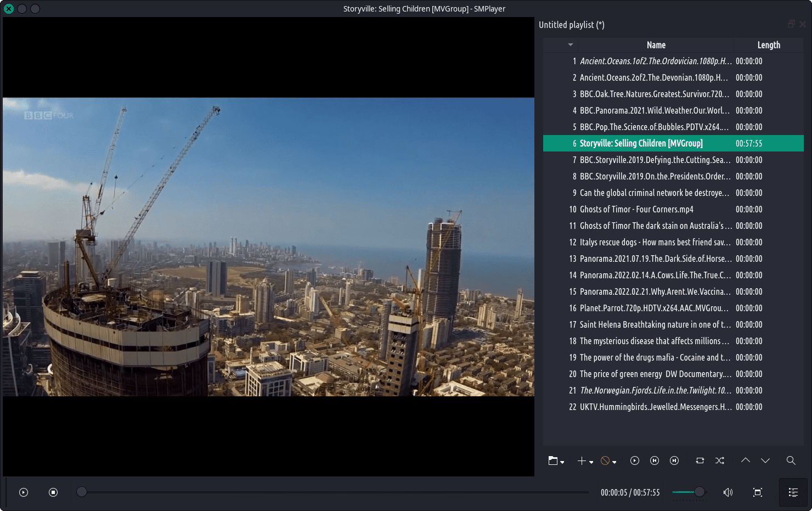Toggle playlist repeat
This screenshot has width=812, height=511.
tap(700, 461)
